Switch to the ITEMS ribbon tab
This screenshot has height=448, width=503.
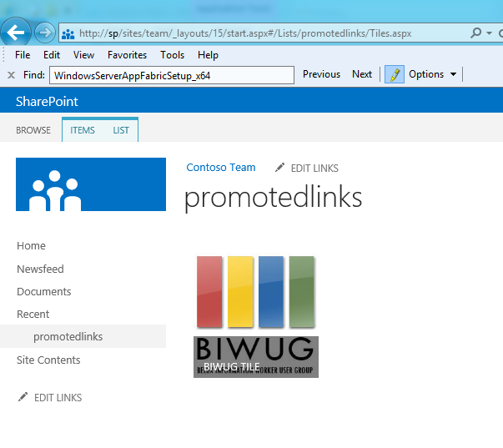83,130
